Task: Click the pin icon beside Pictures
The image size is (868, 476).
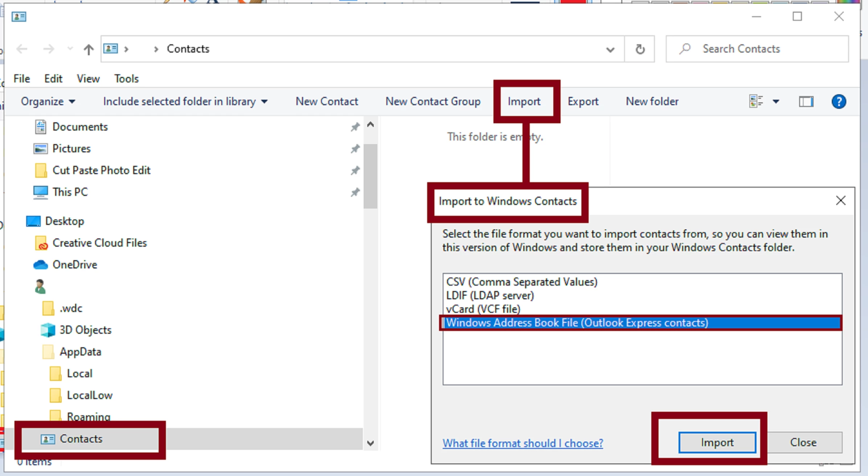Action: coord(355,149)
